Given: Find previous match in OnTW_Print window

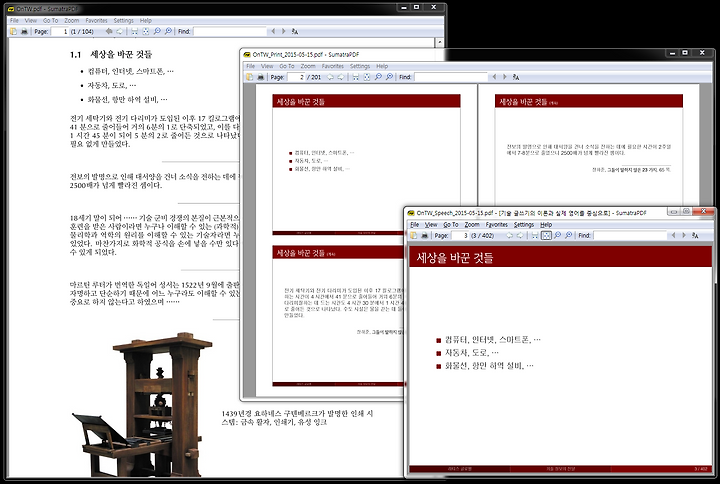Looking at the screenshot, I should coord(494,77).
